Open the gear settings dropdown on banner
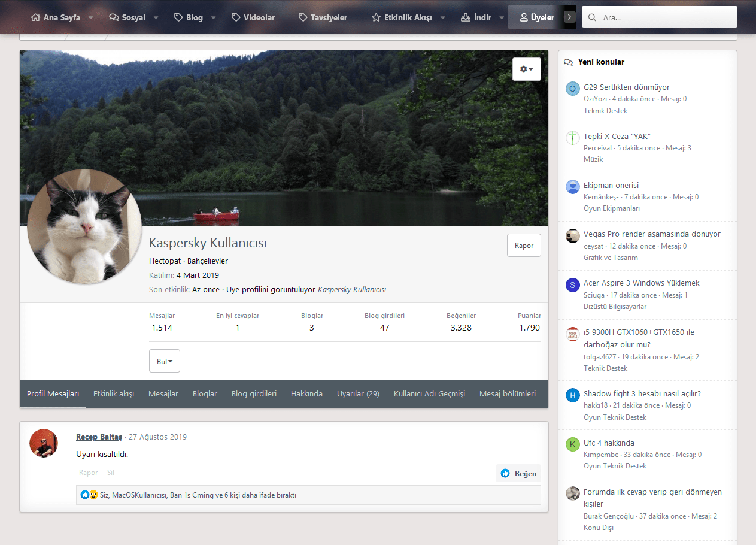 point(527,69)
